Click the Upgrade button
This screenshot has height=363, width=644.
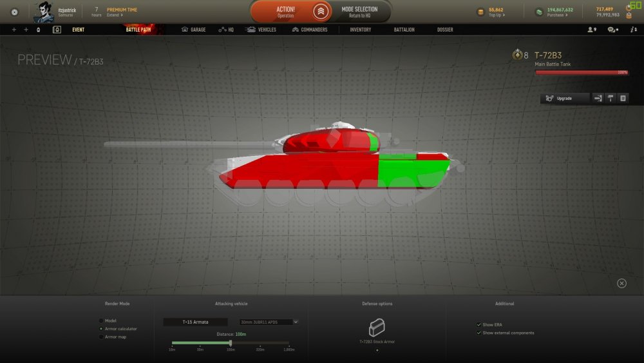[x=564, y=98]
